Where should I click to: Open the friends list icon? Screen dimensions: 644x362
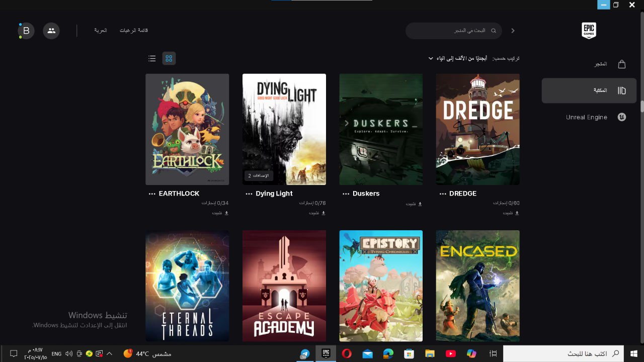click(51, 31)
